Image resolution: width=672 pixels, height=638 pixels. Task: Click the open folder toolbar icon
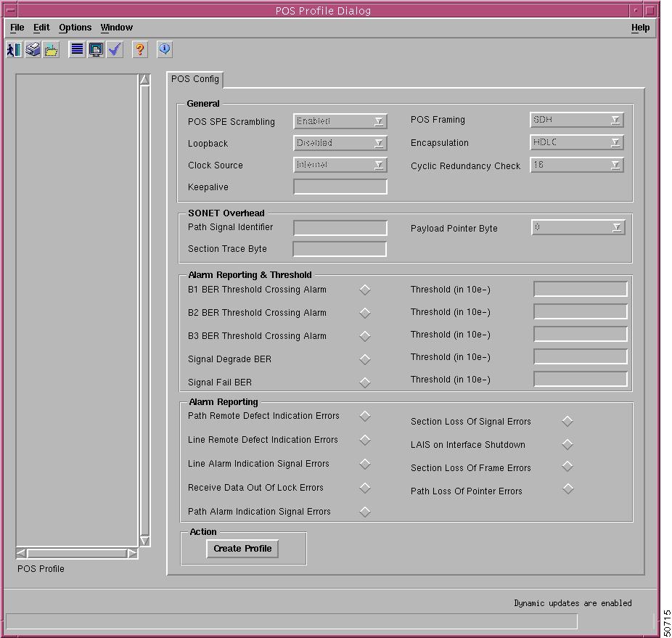coord(51,50)
